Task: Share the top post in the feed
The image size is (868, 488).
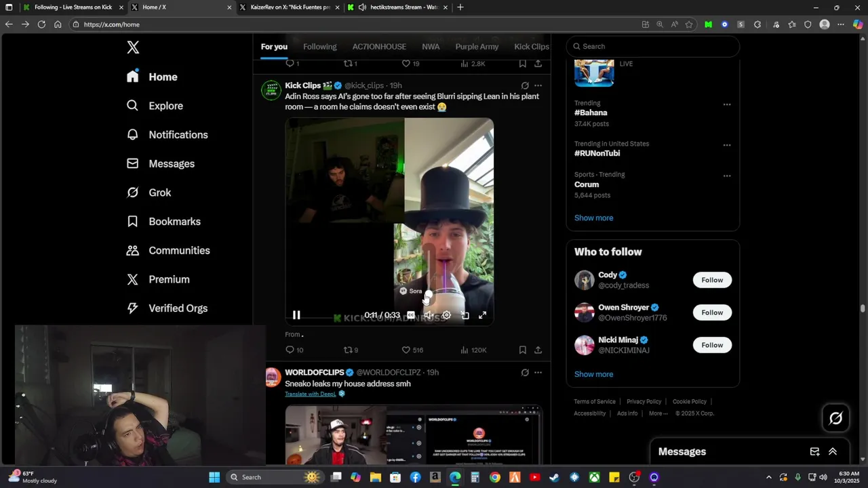Action: [x=538, y=64]
